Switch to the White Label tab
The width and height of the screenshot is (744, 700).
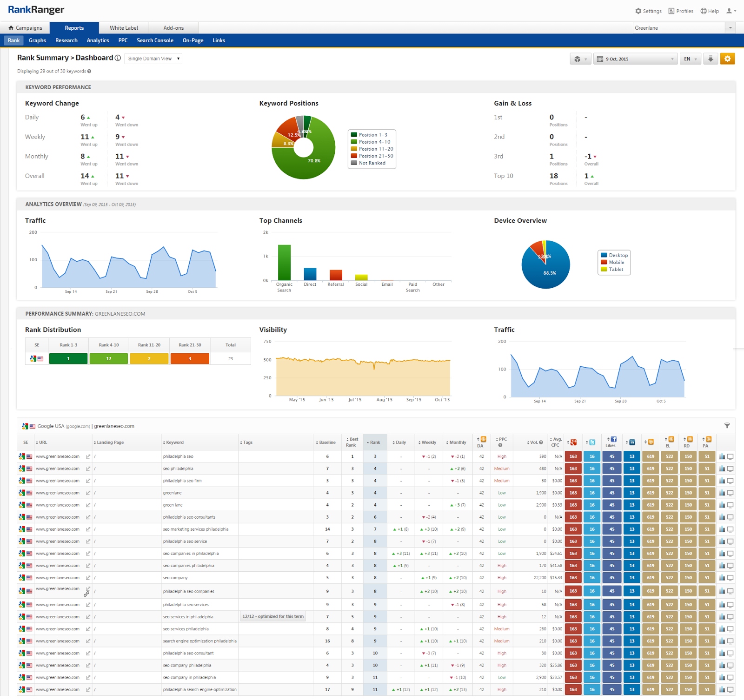[x=124, y=28]
